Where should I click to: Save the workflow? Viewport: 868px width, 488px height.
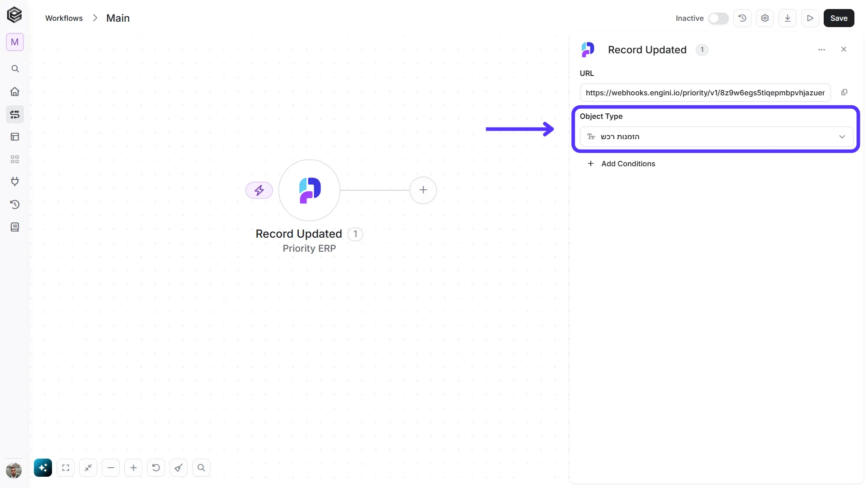click(839, 18)
